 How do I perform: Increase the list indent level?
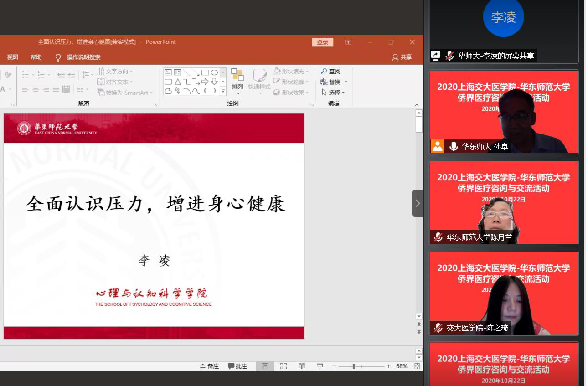click(72, 75)
